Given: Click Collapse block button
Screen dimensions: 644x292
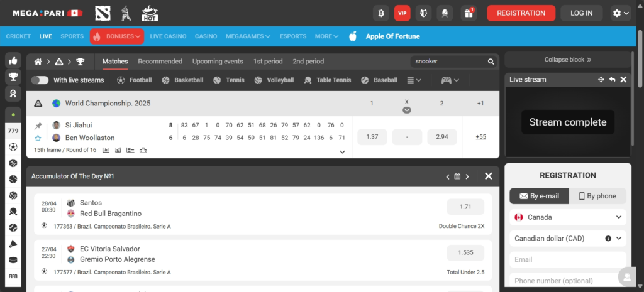Looking at the screenshot, I should tap(568, 60).
